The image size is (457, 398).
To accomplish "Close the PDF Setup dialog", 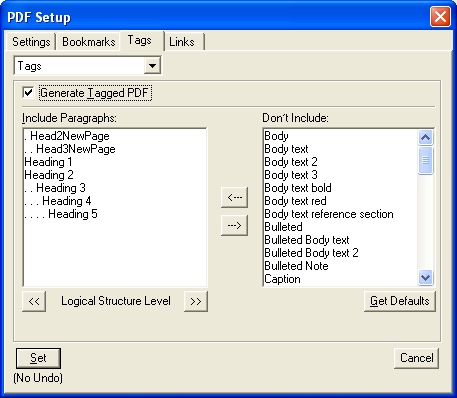I will (440, 17).
